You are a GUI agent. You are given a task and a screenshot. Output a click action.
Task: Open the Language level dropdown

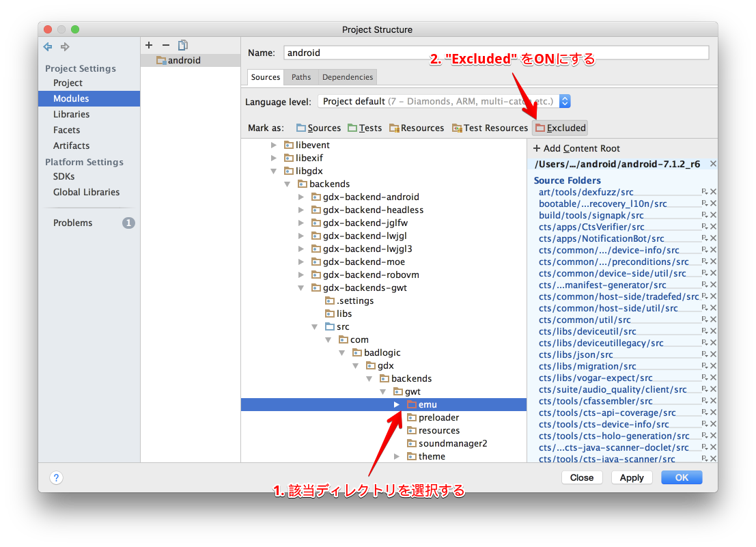coord(564,101)
